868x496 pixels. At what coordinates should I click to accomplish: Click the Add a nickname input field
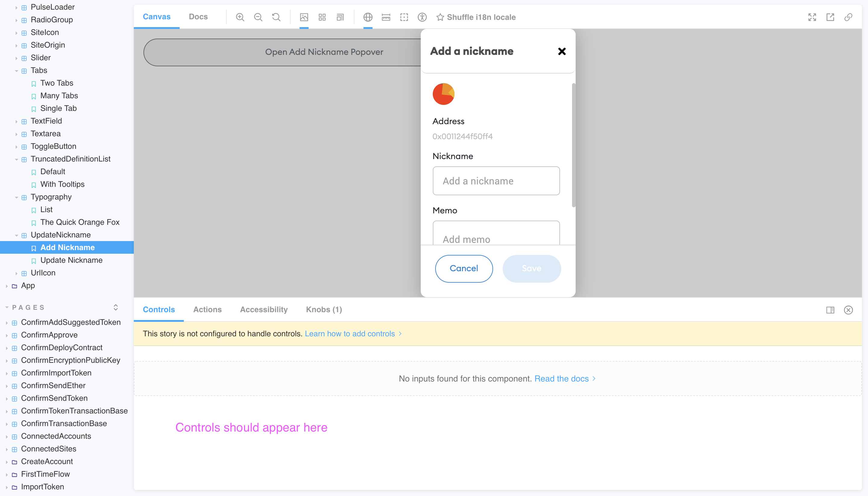pyautogui.click(x=496, y=181)
